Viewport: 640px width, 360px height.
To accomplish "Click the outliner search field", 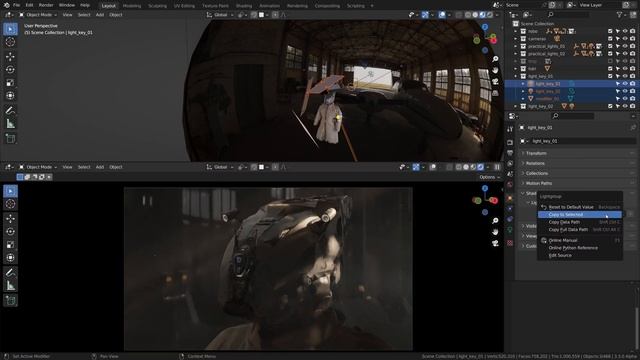I will click(x=568, y=15).
